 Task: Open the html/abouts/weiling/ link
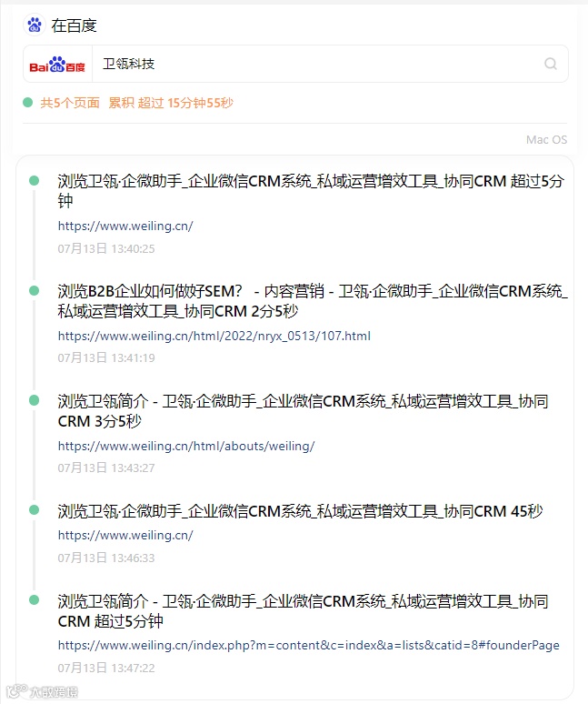(x=186, y=446)
